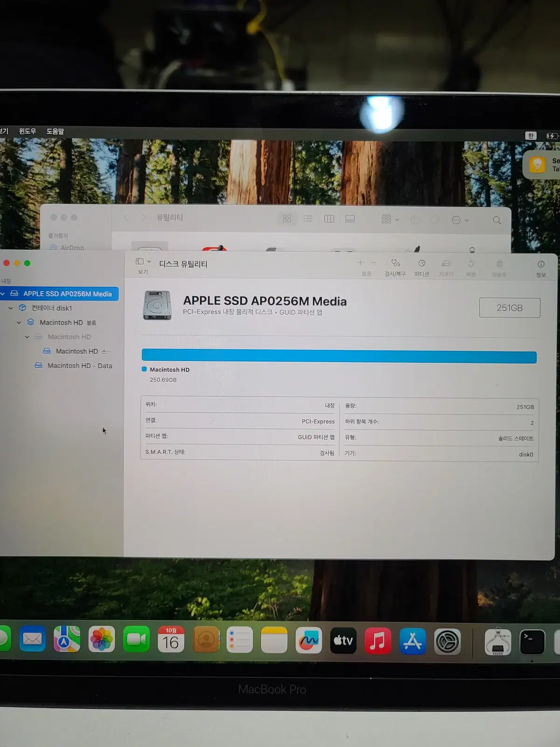Viewport: 560px width, 747px height.
Task: Click the Erase (지우기) toolbar icon
Action: coord(446,264)
